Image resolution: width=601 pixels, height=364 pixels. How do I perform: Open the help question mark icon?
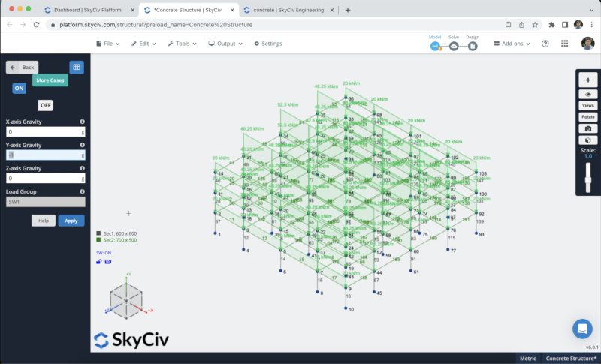545,44
